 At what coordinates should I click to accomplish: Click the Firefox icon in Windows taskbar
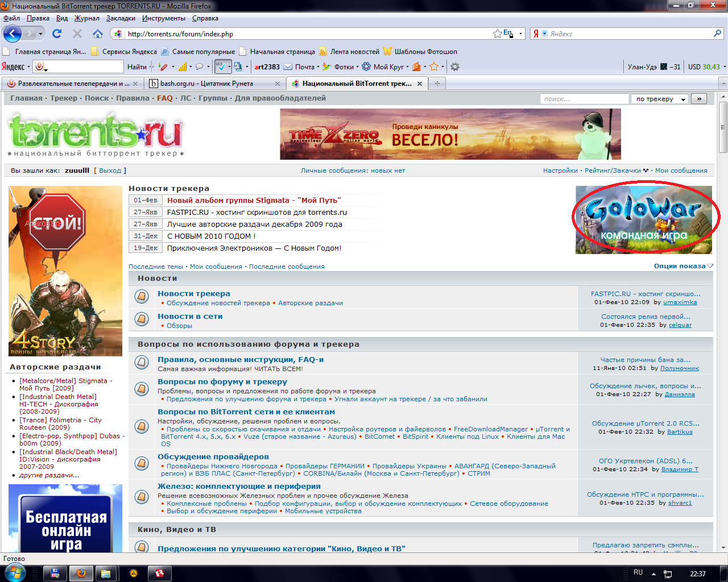point(81,573)
